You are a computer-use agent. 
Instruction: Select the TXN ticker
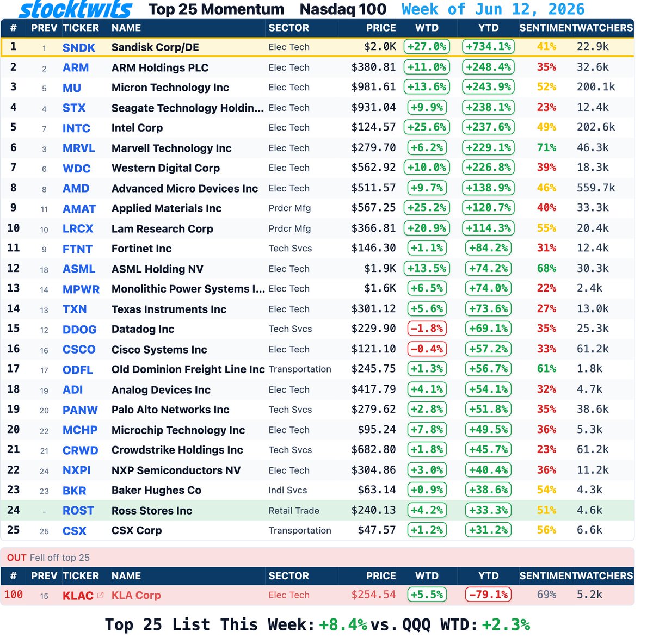75,309
